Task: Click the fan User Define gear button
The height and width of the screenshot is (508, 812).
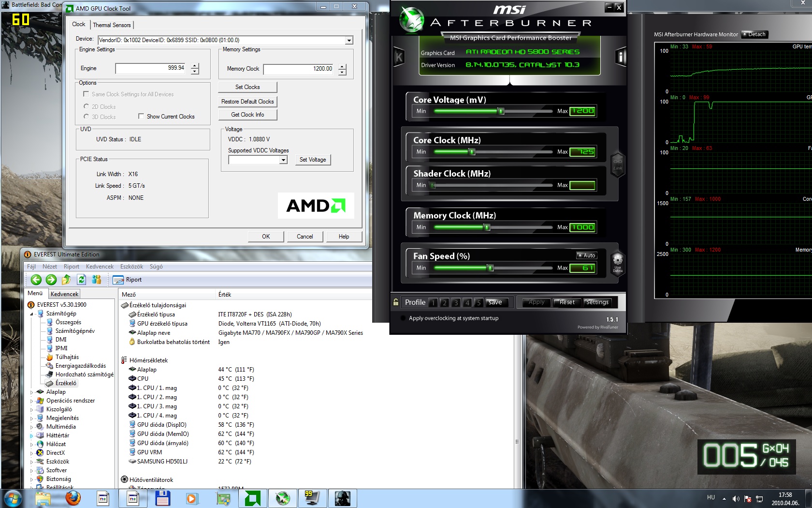Action: (618, 263)
